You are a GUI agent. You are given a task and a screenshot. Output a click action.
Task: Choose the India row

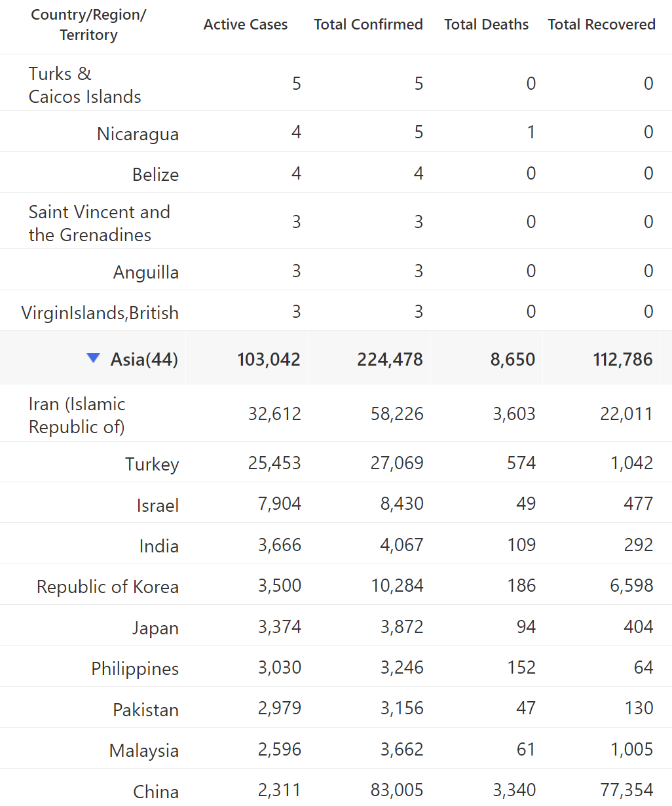click(x=336, y=544)
